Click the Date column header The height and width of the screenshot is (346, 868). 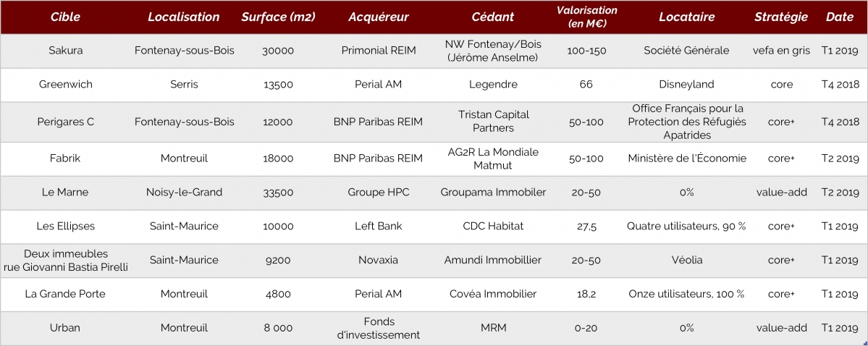tap(840, 17)
